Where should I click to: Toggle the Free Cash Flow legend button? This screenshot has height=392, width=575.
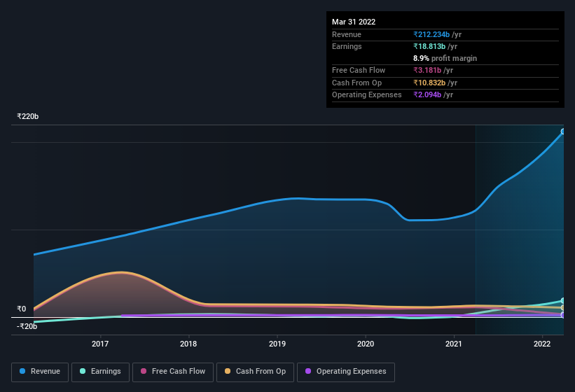tap(173, 372)
